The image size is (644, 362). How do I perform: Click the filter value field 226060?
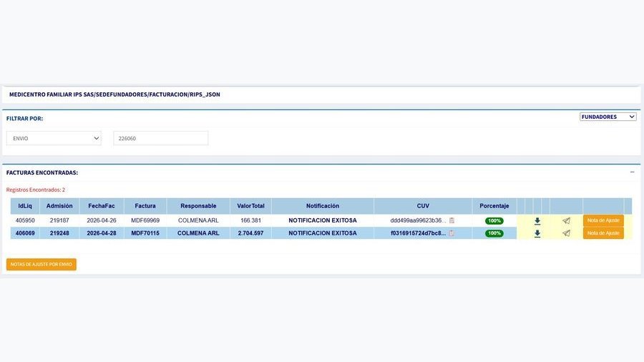[160, 138]
